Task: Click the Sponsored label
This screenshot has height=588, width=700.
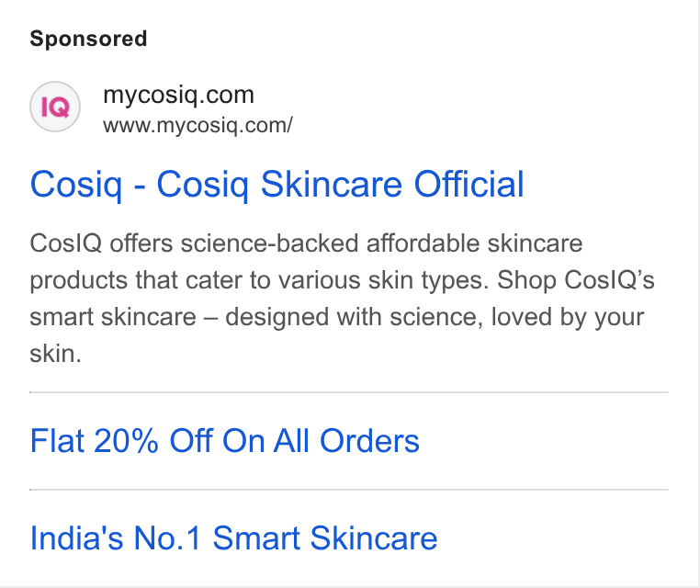Action: tap(88, 39)
